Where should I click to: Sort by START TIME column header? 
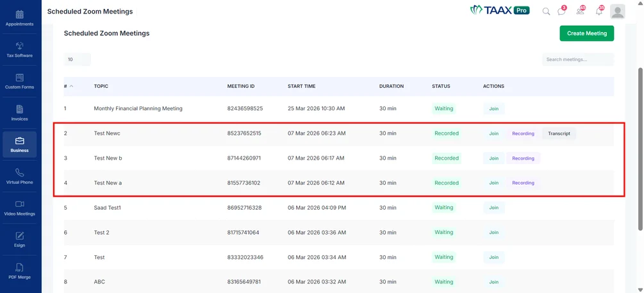pyautogui.click(x=301, y=87)
